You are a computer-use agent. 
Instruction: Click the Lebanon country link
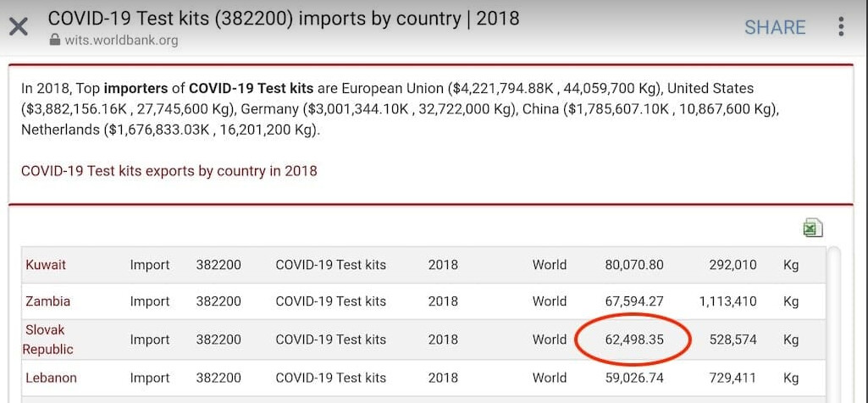(51, 378)
